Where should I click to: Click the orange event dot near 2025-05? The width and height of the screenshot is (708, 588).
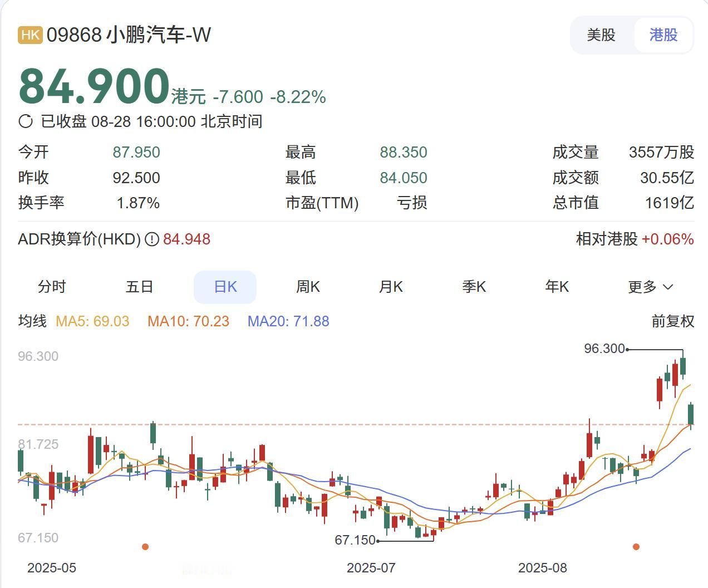[x=145, y=547]
